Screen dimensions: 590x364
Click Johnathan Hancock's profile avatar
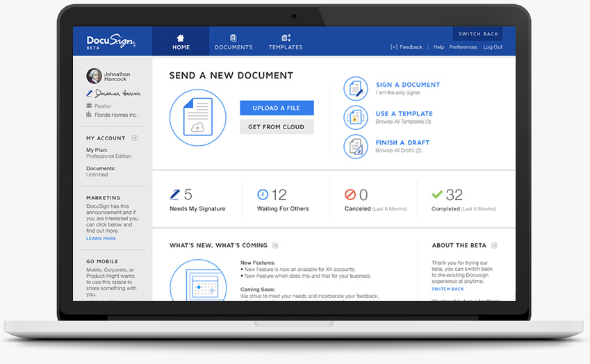click(94, 76)
